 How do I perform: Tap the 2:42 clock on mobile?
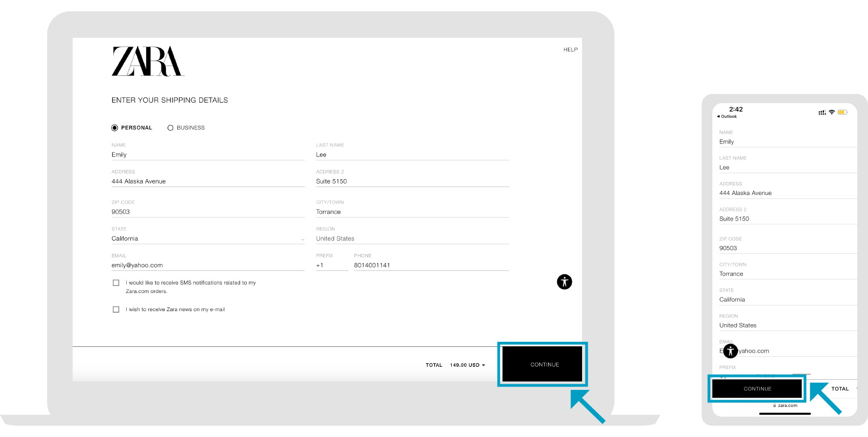736,109
